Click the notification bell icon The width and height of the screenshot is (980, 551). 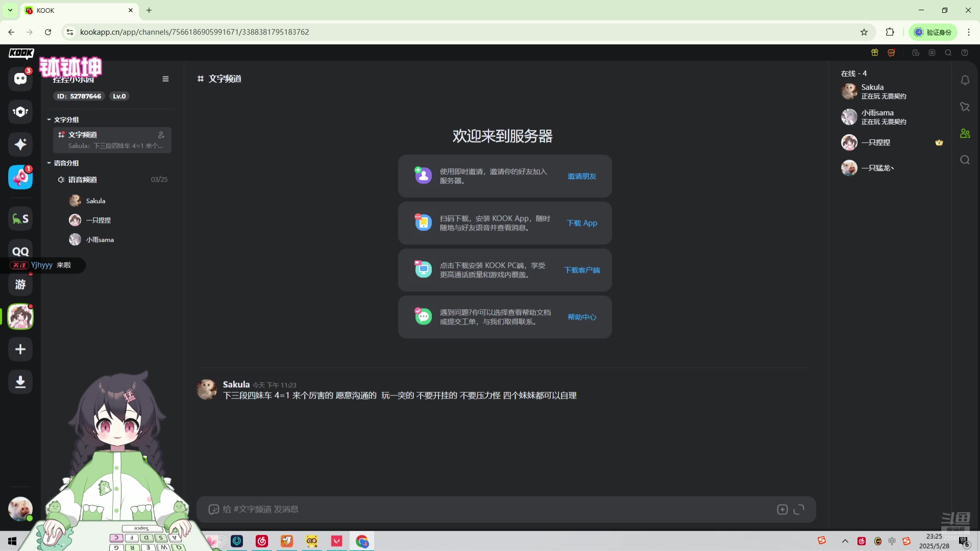click(965, 80)
